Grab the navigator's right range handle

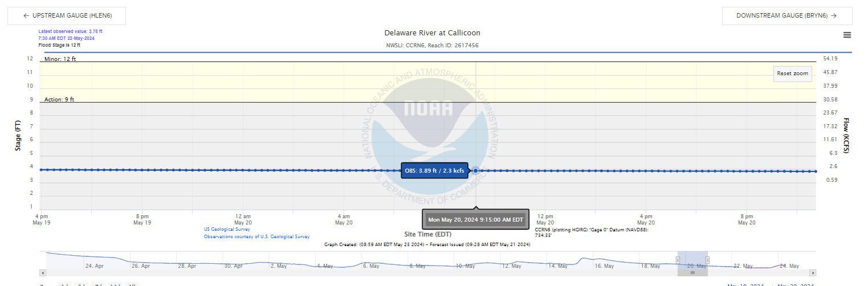708,260
